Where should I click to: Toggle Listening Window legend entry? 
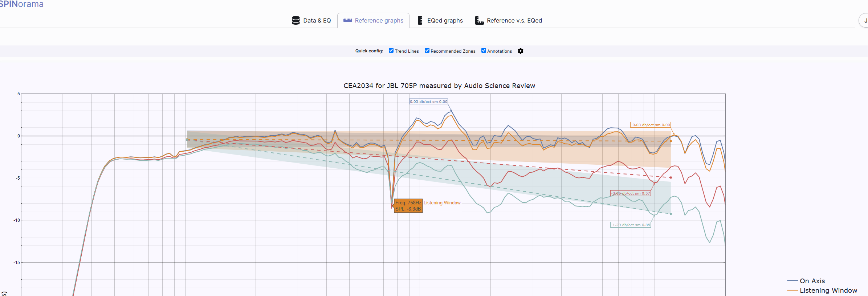pos(822,290)
